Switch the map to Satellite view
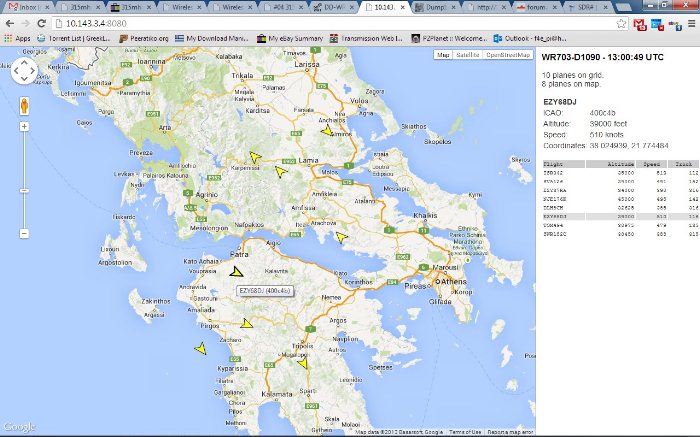The height and width of the screenshot is (437, 700). coord(467,55)
